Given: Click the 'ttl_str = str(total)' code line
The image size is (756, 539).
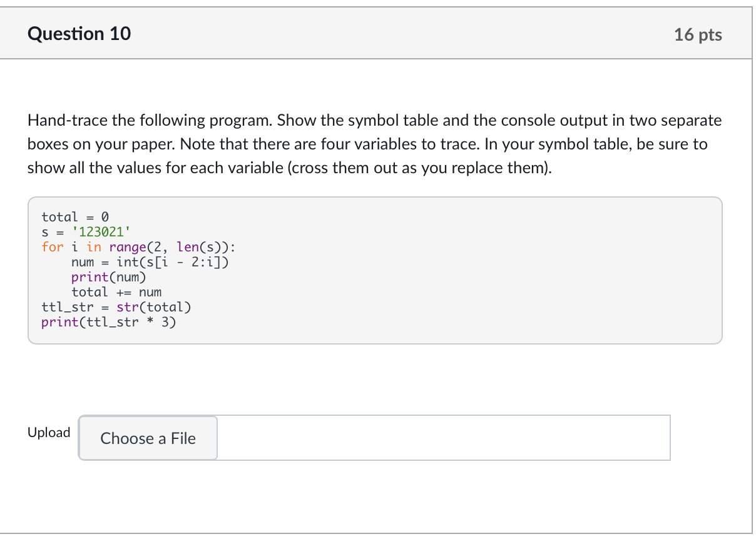Looking at the screenshot, I should click(x=116, y=307).
